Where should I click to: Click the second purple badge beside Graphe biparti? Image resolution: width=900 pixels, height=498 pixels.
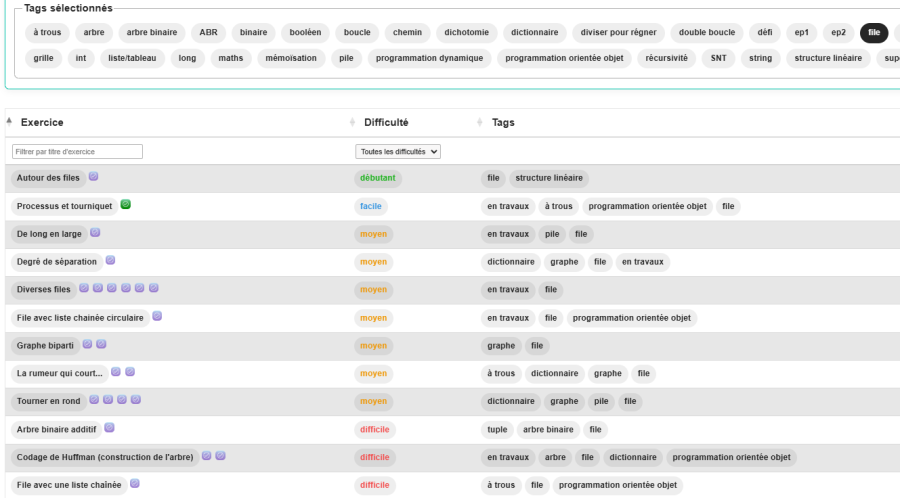(x=101, y=344)
